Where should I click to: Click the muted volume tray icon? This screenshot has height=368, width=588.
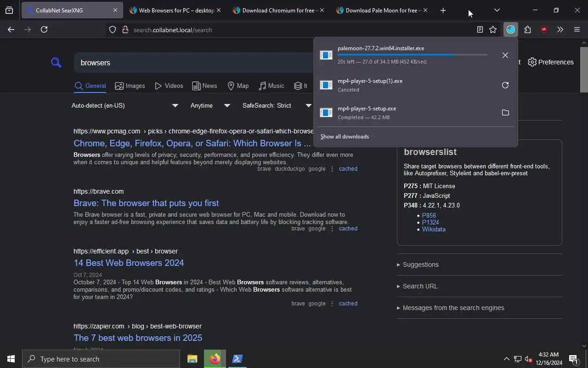click(x=528, y=359)
